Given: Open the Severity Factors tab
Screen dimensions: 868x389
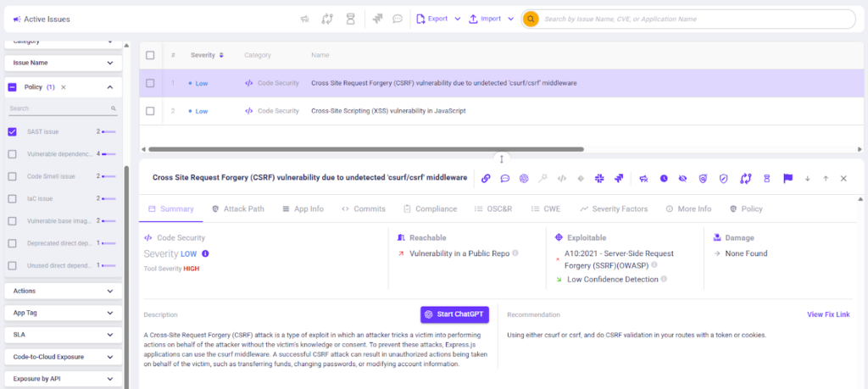Looking at the screenshot, I should click(x=614, y=208).
